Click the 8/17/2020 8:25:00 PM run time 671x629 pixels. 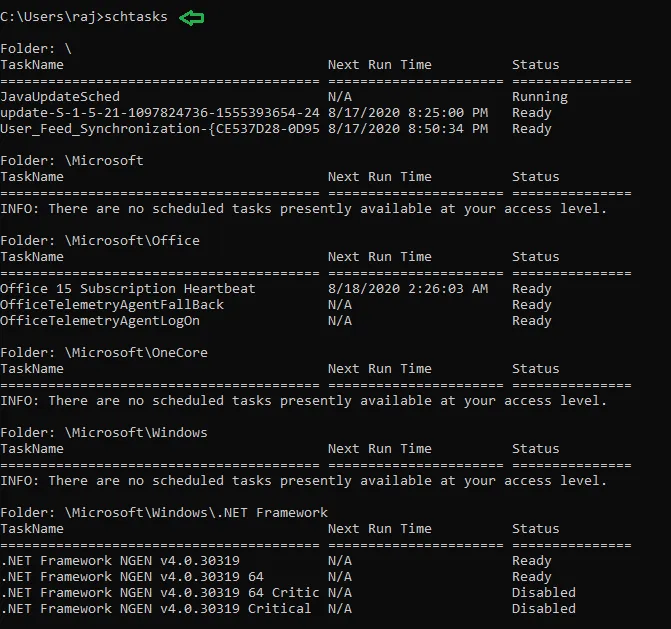pos(408,113)
